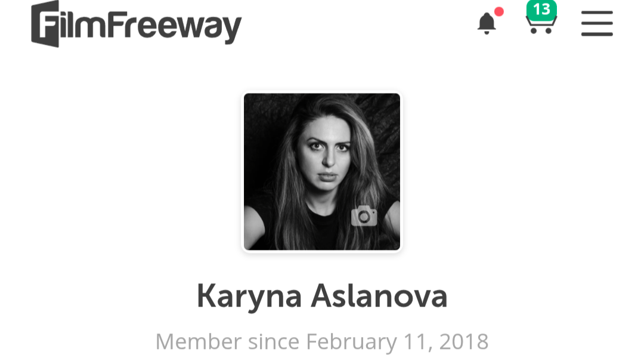
Task: Click the Freeway part of the logo
Action: 175,27
